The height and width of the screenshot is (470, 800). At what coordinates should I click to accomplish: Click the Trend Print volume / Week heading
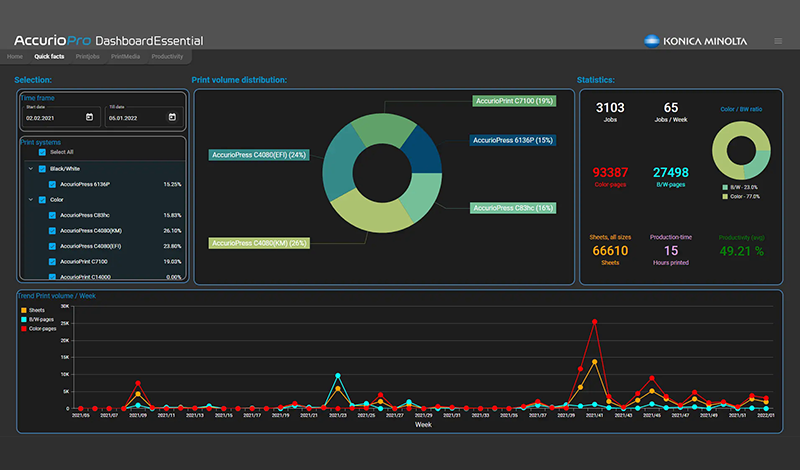(57, 296)
